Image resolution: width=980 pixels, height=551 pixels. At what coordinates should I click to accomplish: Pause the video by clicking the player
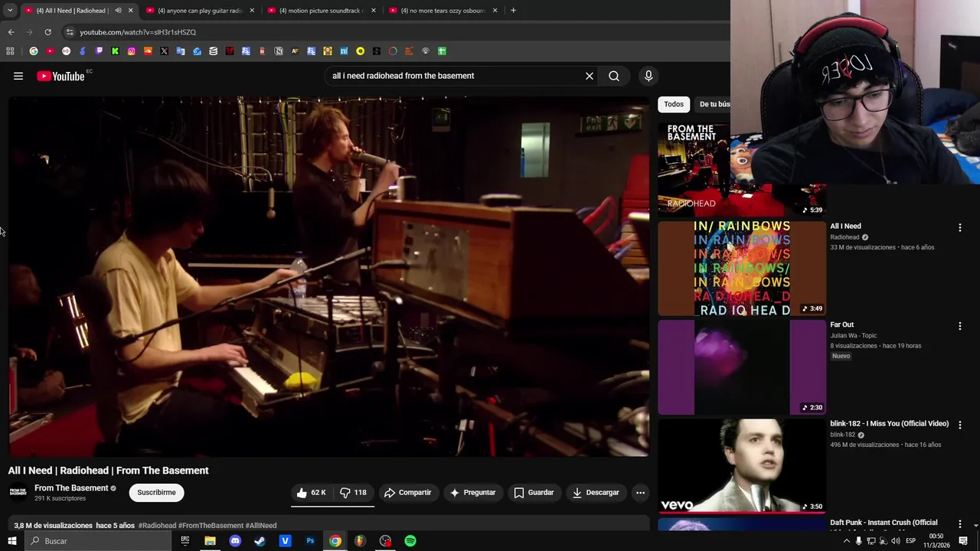pos(329,276)
